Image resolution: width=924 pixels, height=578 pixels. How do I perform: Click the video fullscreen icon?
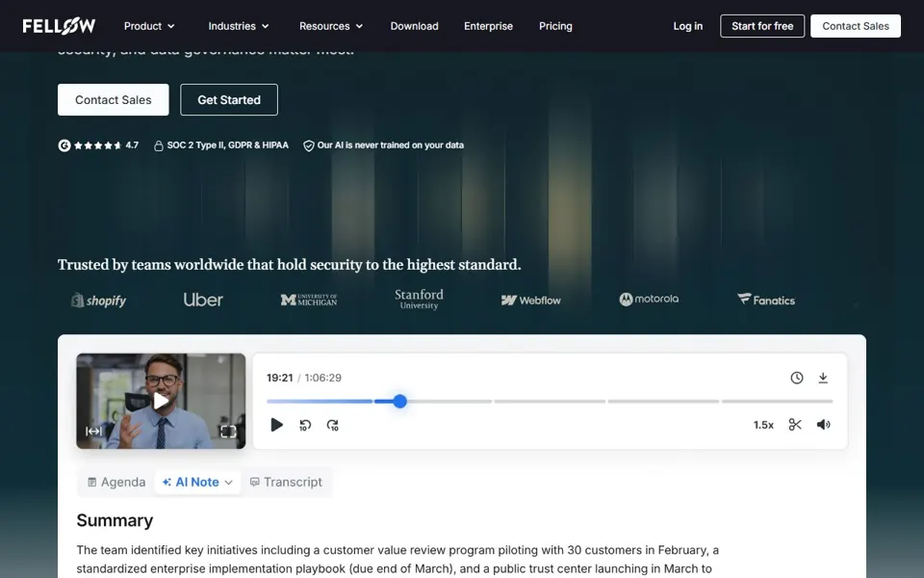coord(228,432)
